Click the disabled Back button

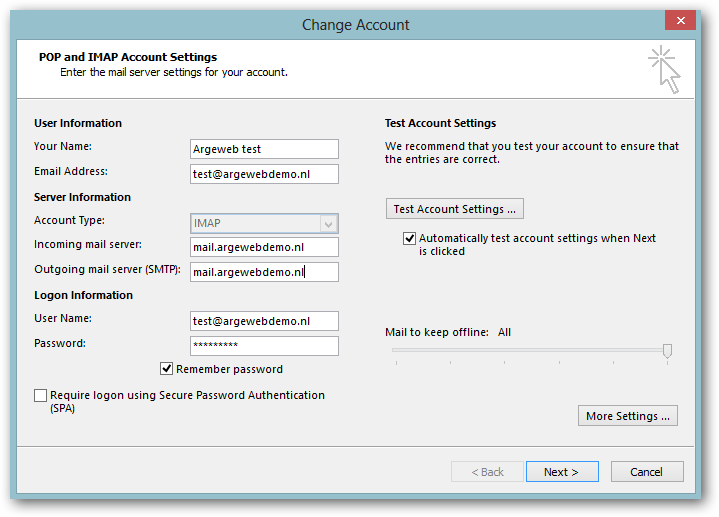(x=487, y=472)
